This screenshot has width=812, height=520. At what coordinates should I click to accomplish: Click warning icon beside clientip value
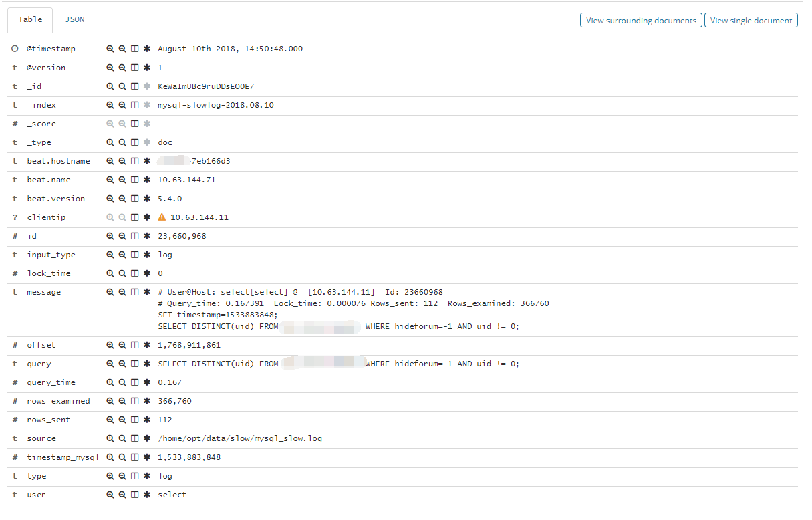click(162, 217)
